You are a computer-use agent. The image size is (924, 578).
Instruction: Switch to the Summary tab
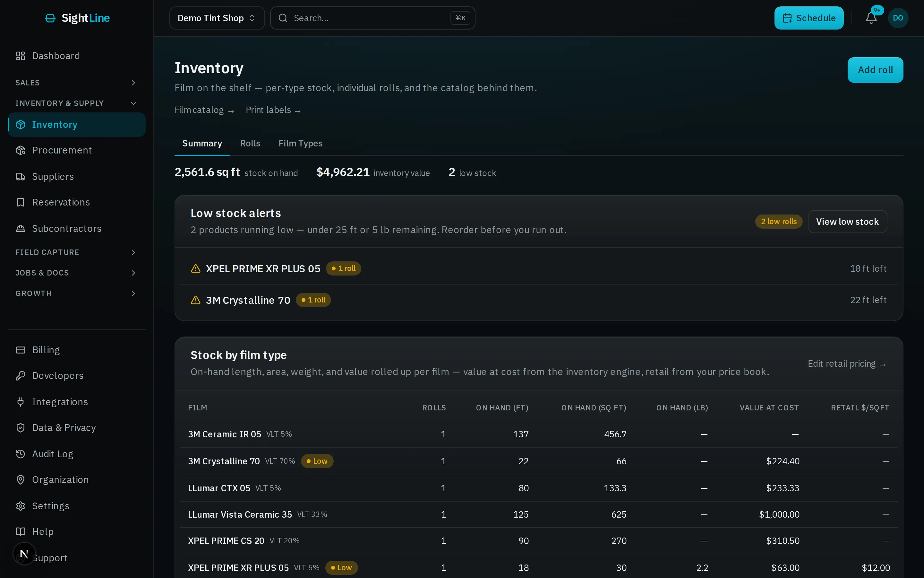pos(202,143)
